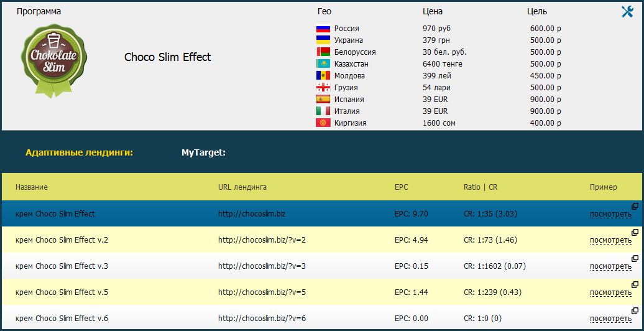Click the Цена column heading

click(x=433, y=12)
